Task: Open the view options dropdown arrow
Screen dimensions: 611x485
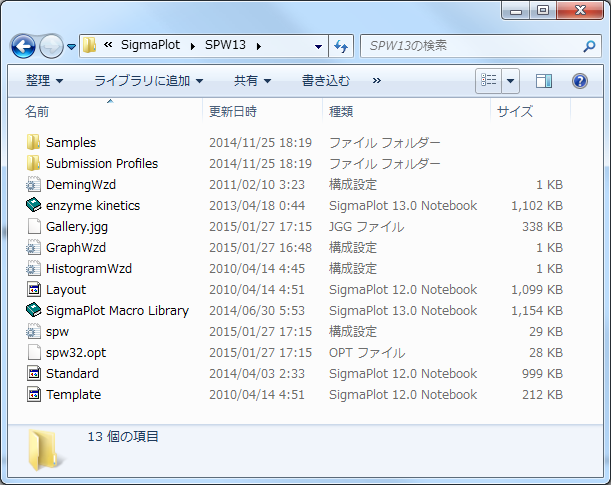Action: [510, 81]
